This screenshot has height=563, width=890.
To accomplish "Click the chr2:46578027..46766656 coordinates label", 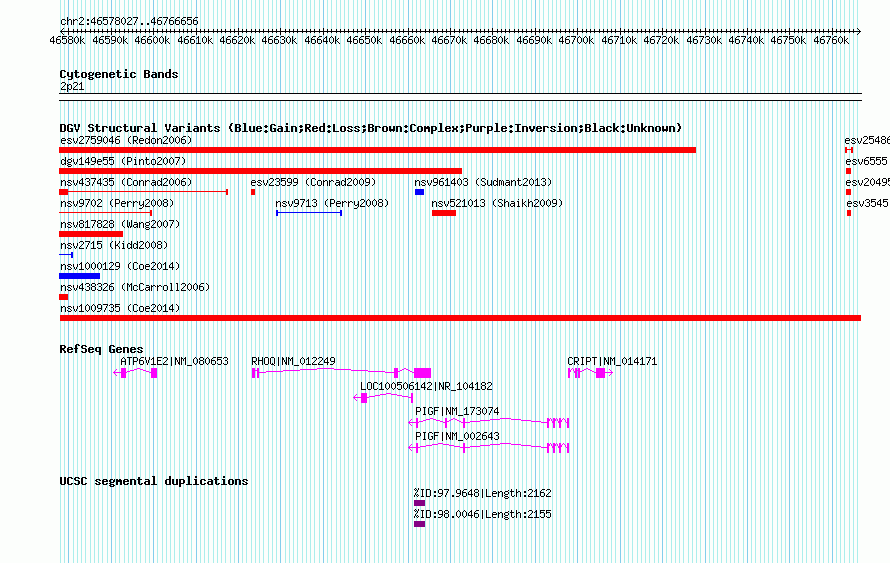I will click(x=129, y=22).
